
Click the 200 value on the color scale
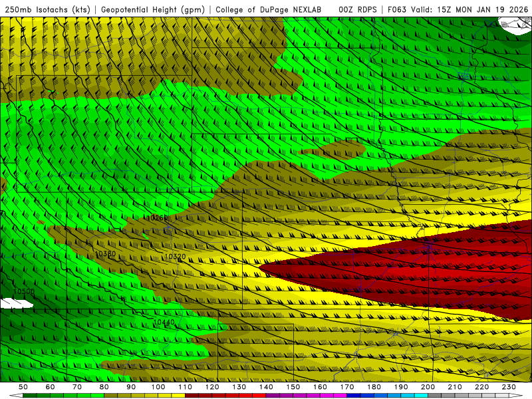pyautogui.click(x=428, y=387)
